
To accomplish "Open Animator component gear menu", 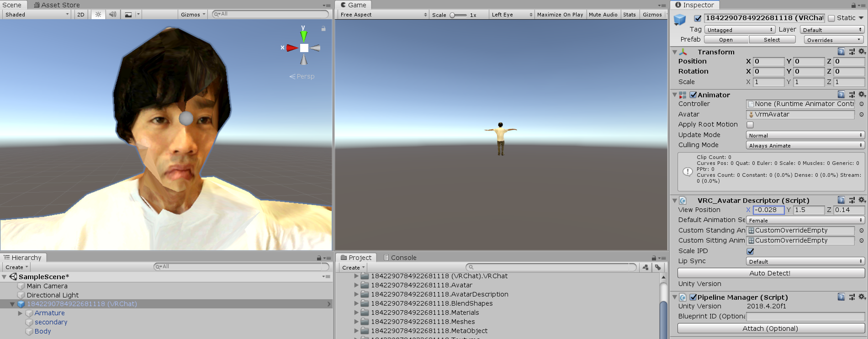I will pyautogui.click(x=862, y=95).
